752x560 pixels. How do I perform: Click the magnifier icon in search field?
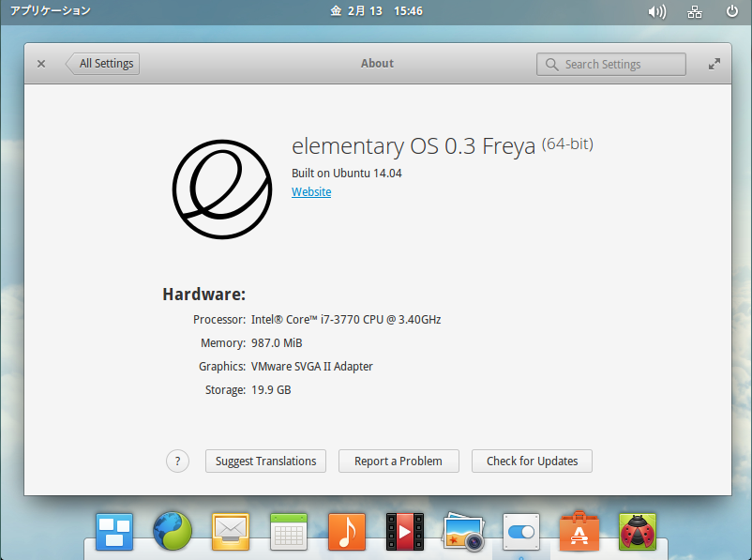coord(552,65)
